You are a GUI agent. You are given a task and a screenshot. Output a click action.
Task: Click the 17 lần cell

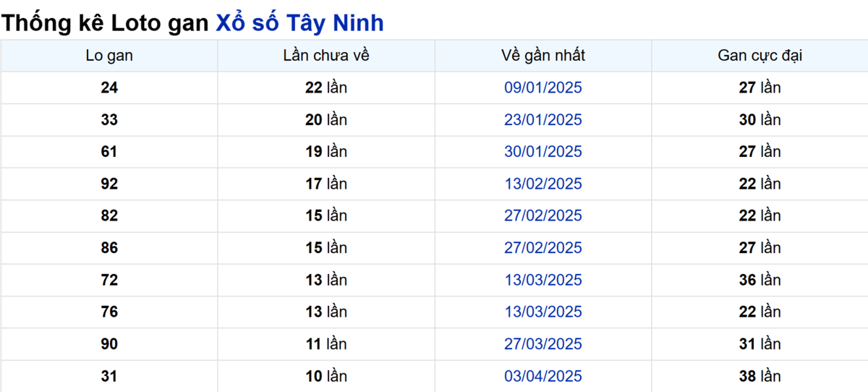pyautogui.click(x=326, y=184)
